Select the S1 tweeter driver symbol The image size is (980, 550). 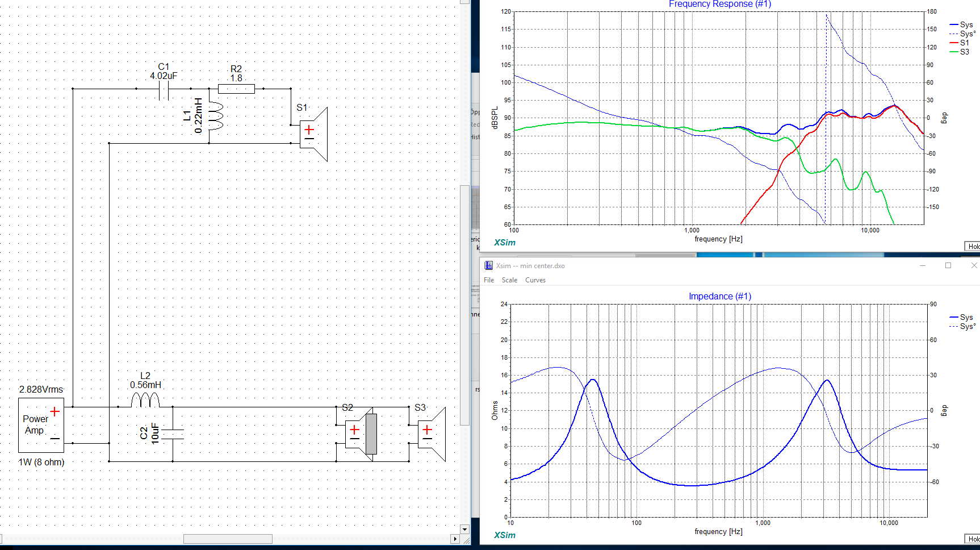(313, 134)
